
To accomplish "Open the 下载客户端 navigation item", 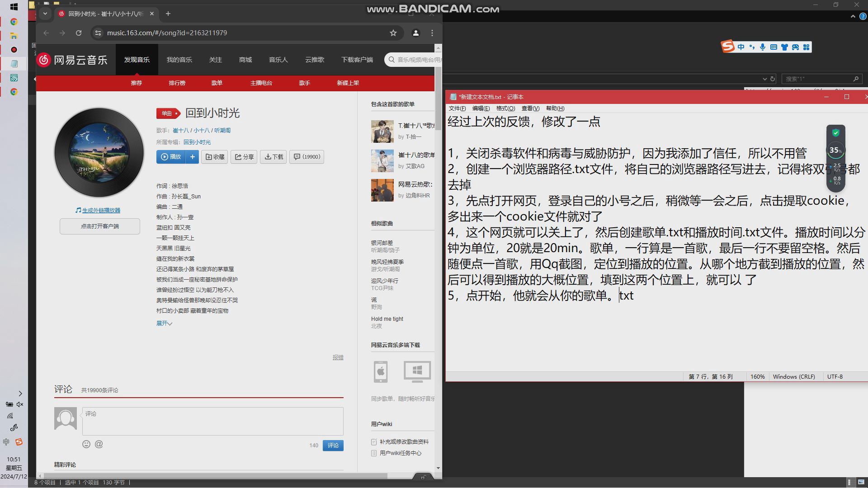I will [357, 60].
